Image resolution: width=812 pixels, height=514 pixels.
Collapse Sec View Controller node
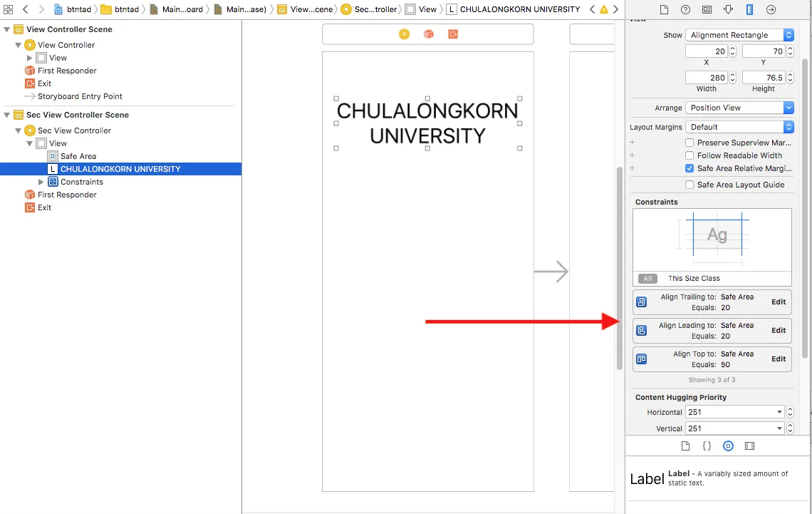(x=18, y=130)
